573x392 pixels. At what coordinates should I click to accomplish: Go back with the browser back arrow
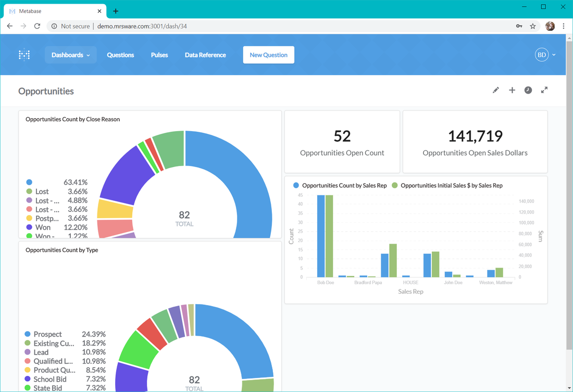tap(10, 26)
